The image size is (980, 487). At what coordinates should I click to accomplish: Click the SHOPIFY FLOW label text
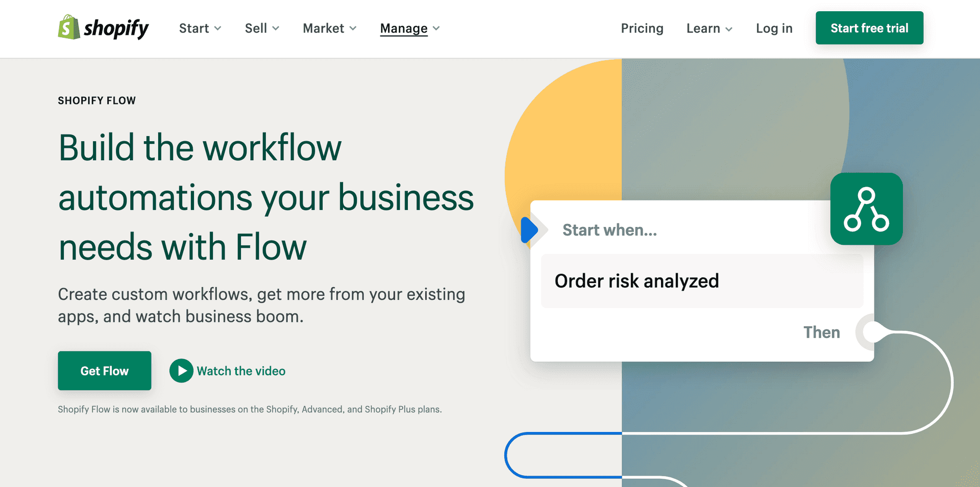pyautogui.click(x=96, y=100)
